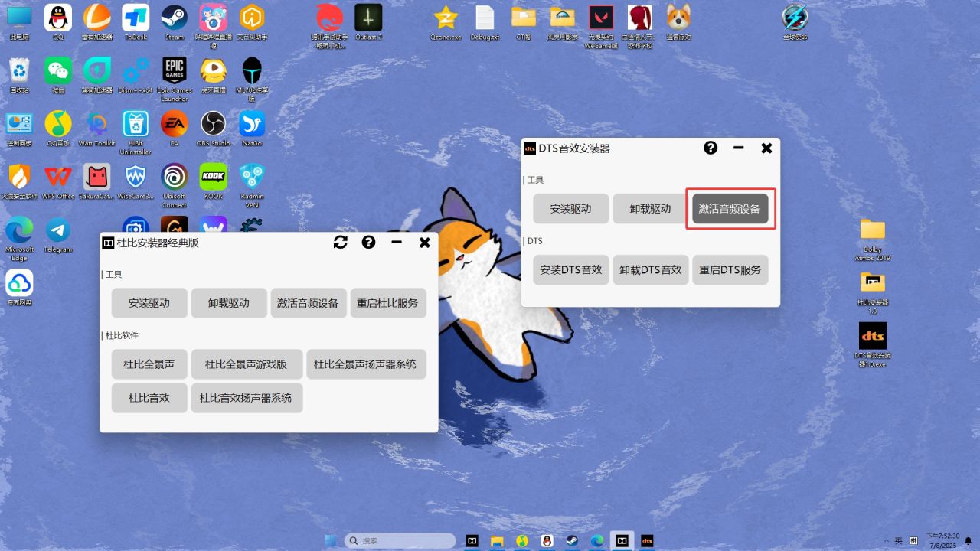This screenshot has width=980, height=551.
Task: Select the QQ penguin desktop icon
Action: pyautogui.click(x=58, y=22)
